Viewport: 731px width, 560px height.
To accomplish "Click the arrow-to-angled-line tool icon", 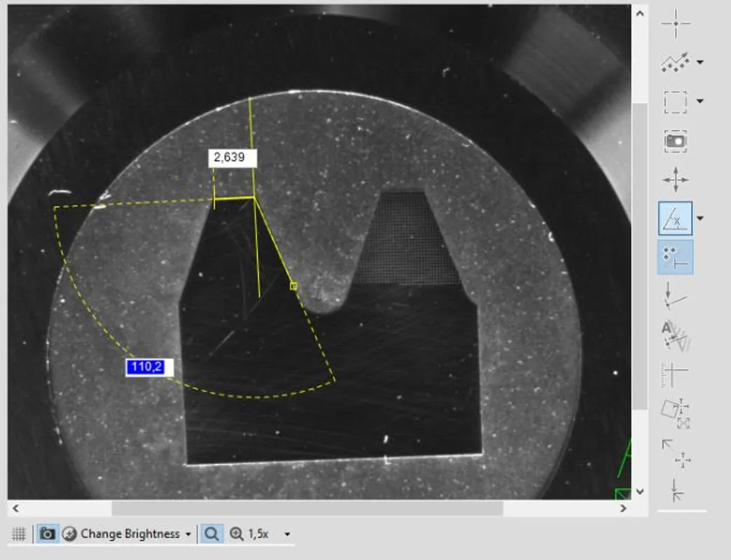I will pyautogui.click(x=675, y=295).
